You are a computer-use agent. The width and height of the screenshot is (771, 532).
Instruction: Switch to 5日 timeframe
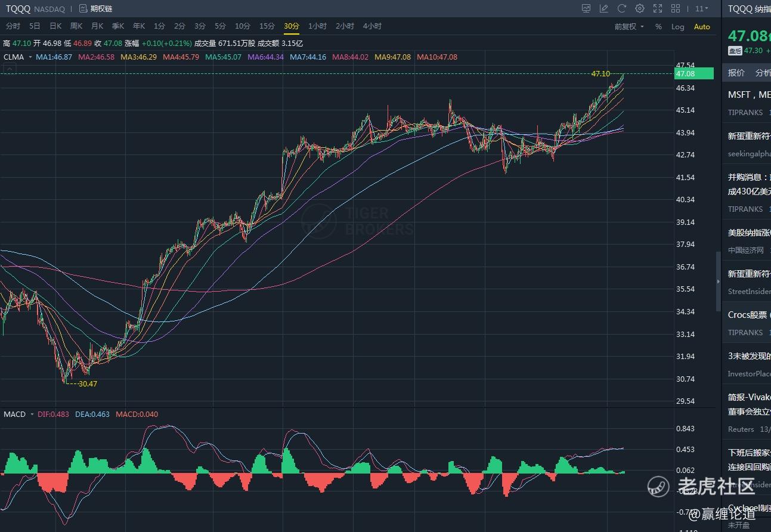click(35, 26)
